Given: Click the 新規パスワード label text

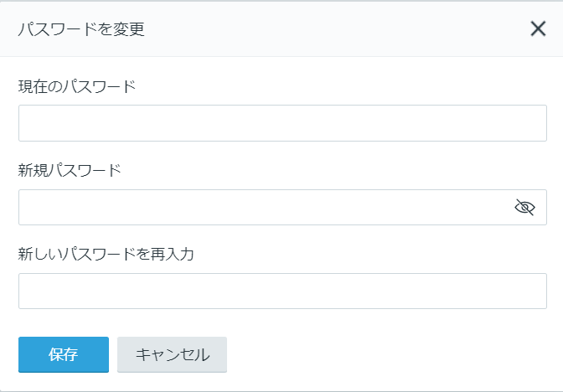Looking at the screenshot, I should pyautogui.click(x=70, y=170).
